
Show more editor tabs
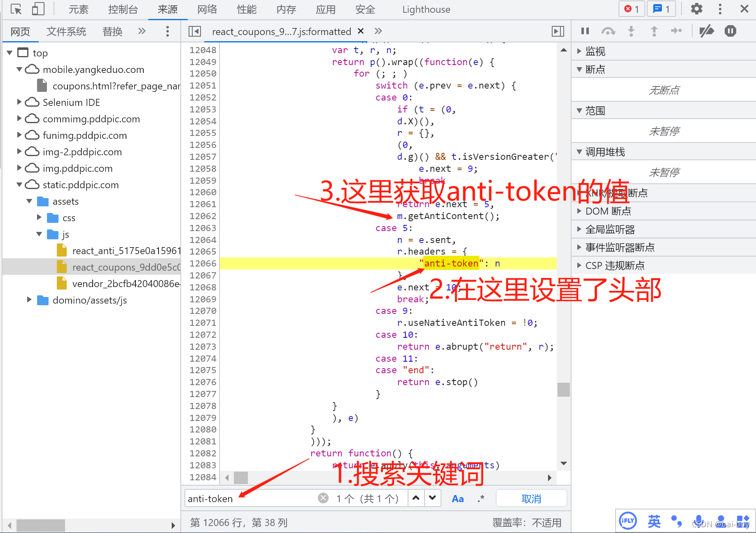click(378, 31)
